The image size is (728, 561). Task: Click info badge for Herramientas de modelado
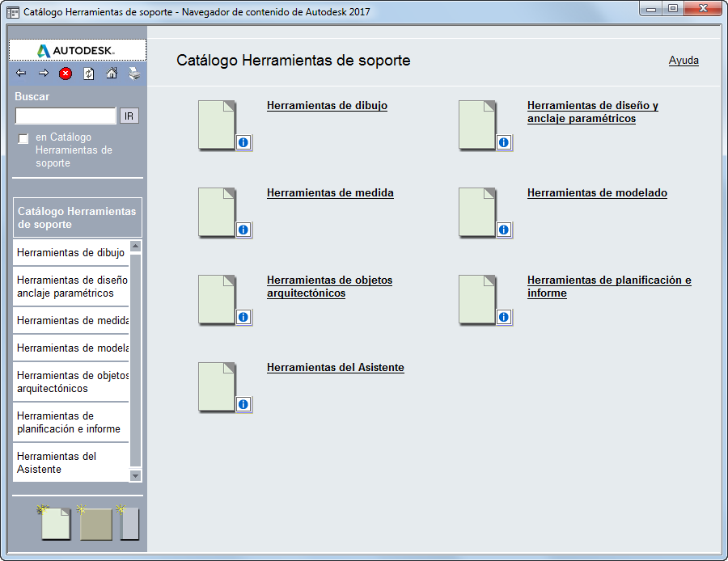click(504, 230)
